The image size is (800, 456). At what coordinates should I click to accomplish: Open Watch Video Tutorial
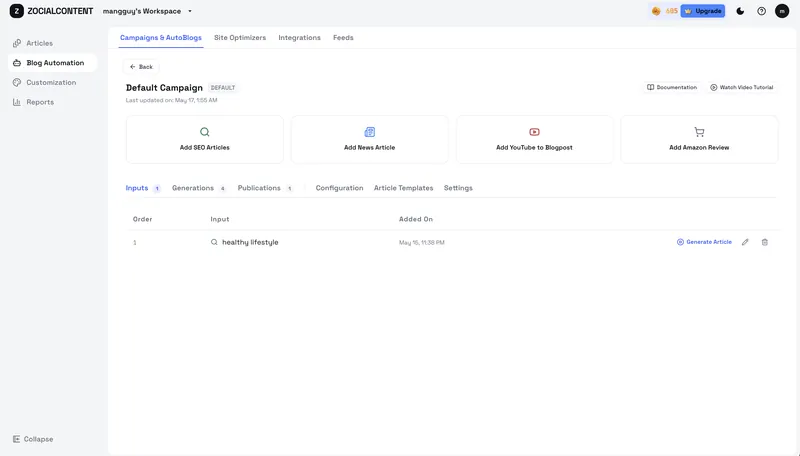[x=742, y=87]
